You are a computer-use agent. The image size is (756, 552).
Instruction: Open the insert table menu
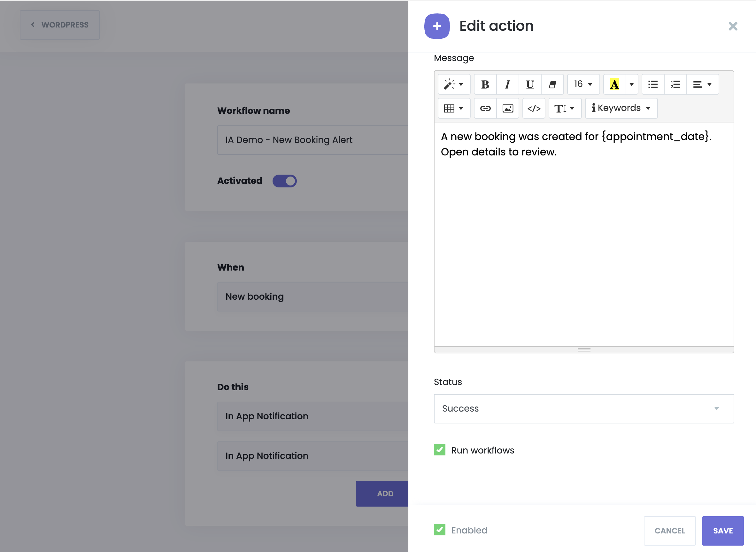coord(454,108)
